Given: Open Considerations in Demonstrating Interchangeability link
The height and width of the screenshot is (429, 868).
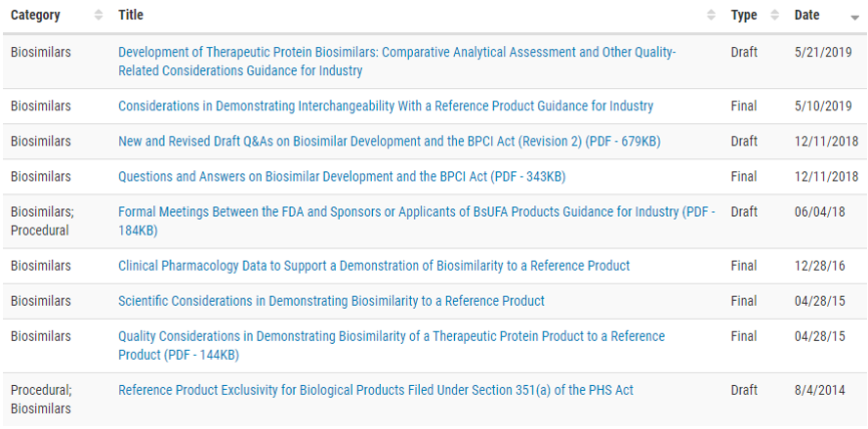Looking at the screenshot, I should coord(386,106).
